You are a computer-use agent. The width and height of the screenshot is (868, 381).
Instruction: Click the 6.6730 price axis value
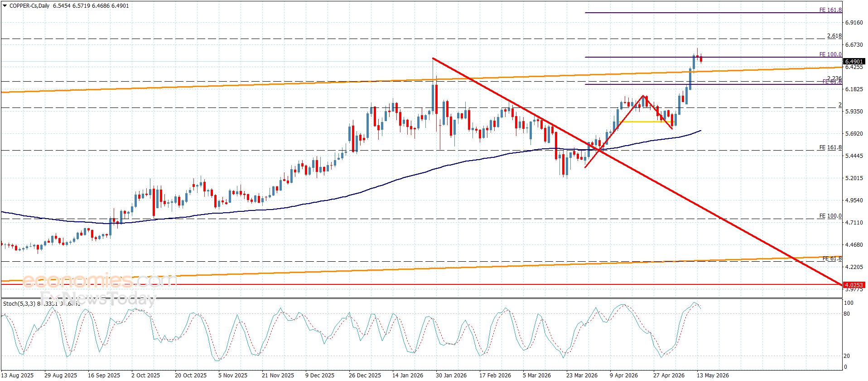pyautogui.click(x=854, y=45)
